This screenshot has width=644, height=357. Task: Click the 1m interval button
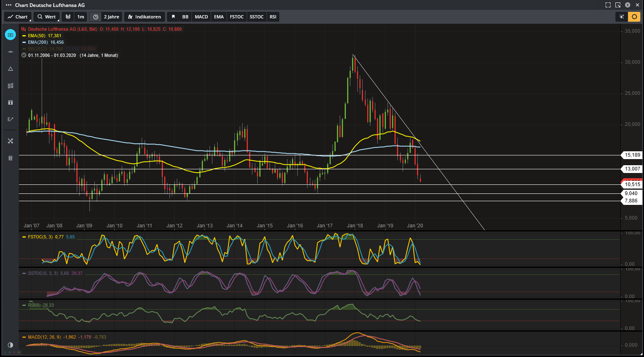coord(81,17)
